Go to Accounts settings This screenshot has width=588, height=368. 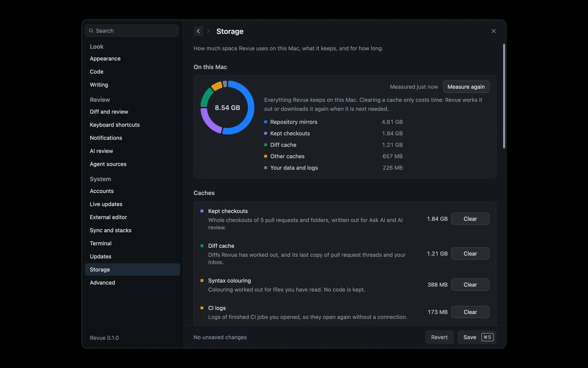(132, 191)
